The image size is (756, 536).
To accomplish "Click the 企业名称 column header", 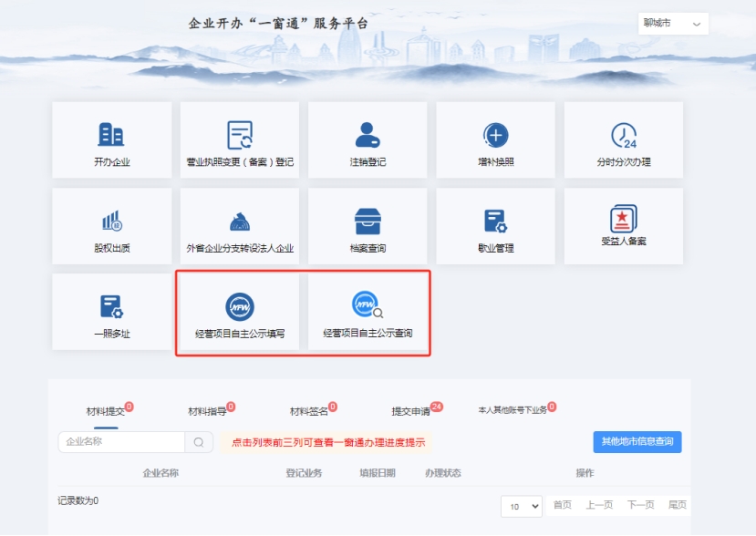I will coord(161,473).
